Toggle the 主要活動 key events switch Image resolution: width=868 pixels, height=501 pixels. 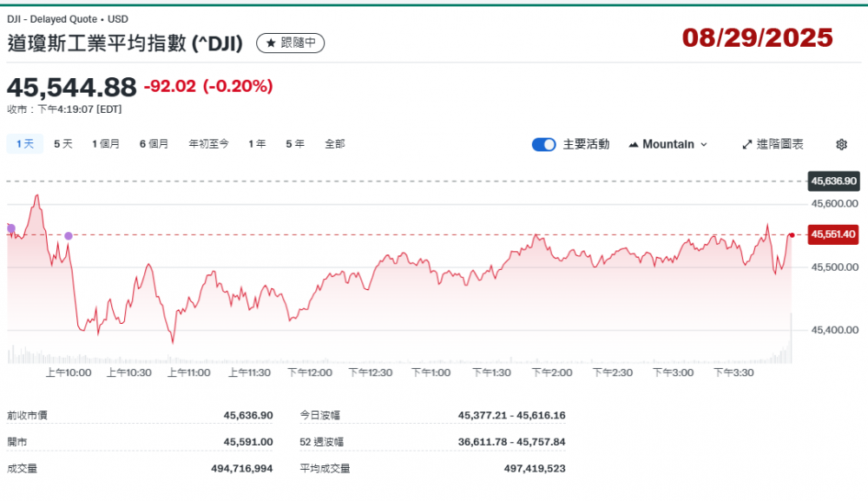pyautogui.click(x=543, y=144)
